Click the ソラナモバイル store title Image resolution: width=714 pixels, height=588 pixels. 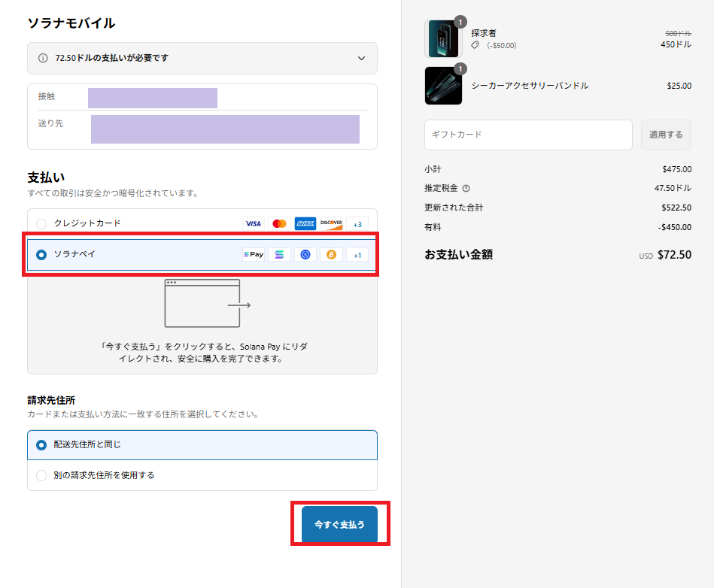(71, 23)
